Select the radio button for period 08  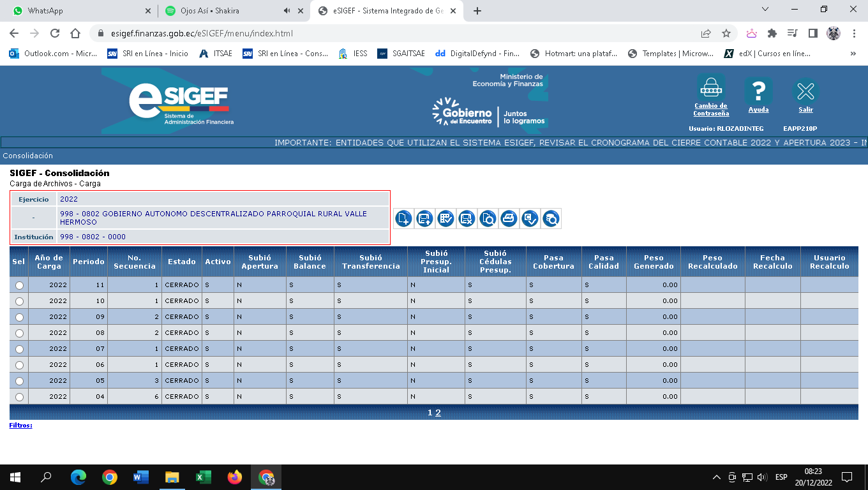click(19, 333)
